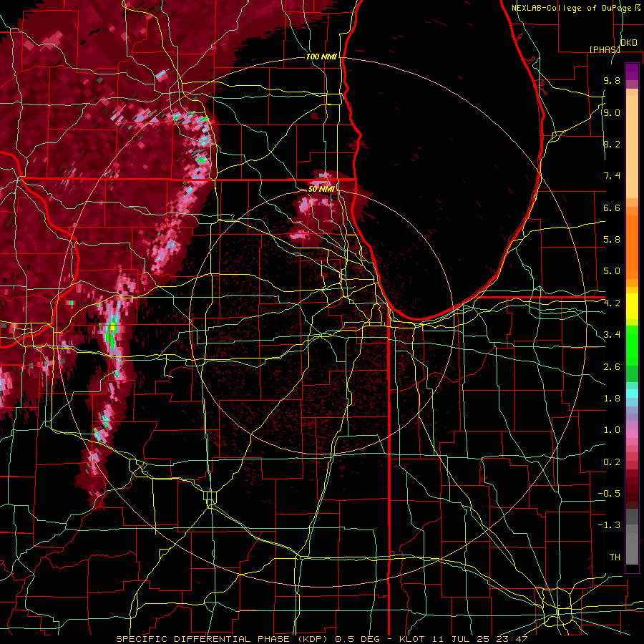Click the cyan color bar segment
Viewport: 644px width, 644px height.
coord(632,394)
